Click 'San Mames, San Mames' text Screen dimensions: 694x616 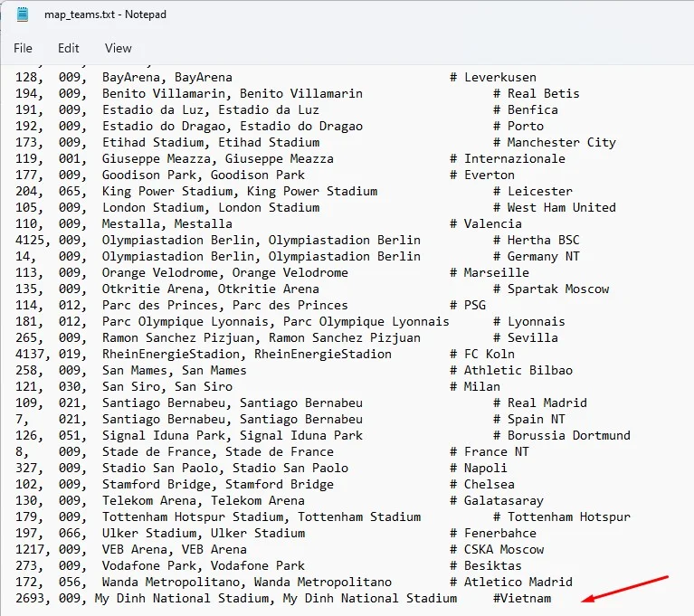[175, 370]
